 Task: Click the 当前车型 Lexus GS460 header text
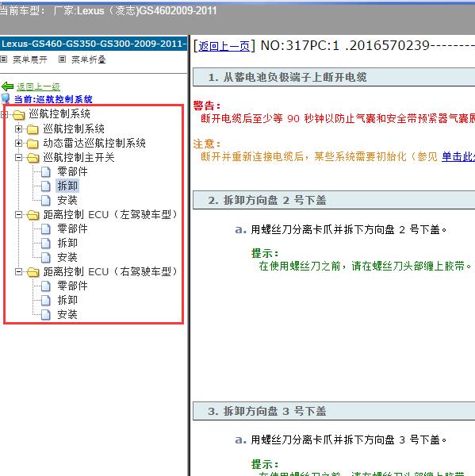108,11
